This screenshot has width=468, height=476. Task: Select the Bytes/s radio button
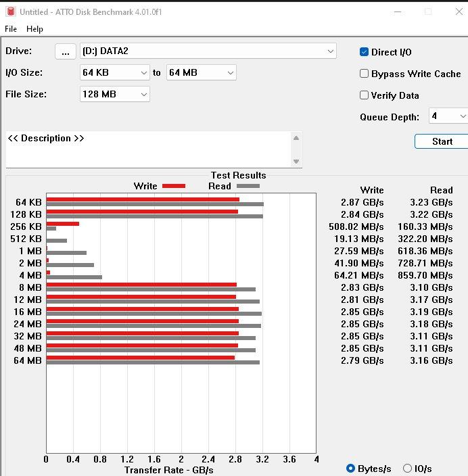(350, 469)
